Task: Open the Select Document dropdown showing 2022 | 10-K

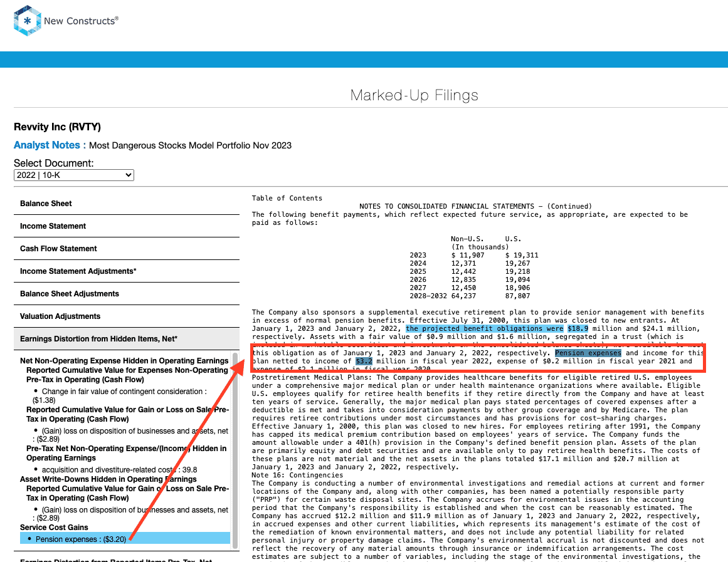Action: (x=74, y=175)
